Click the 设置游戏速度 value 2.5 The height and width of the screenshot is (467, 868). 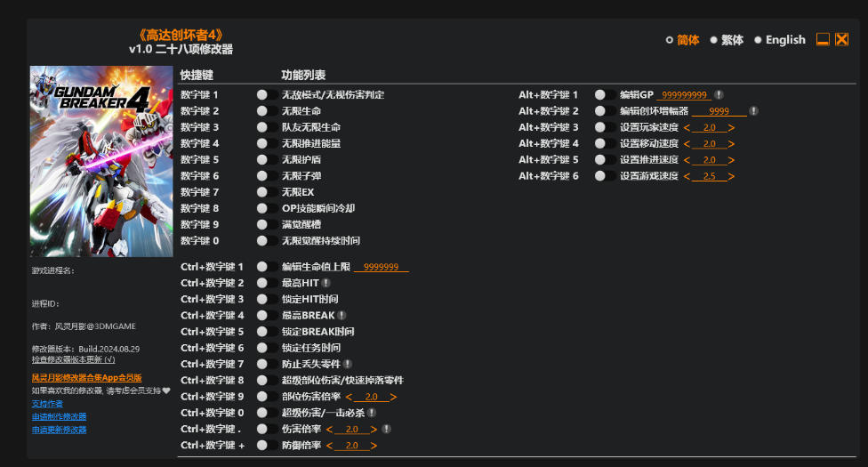pyautogui.click(x=709, y=176)
